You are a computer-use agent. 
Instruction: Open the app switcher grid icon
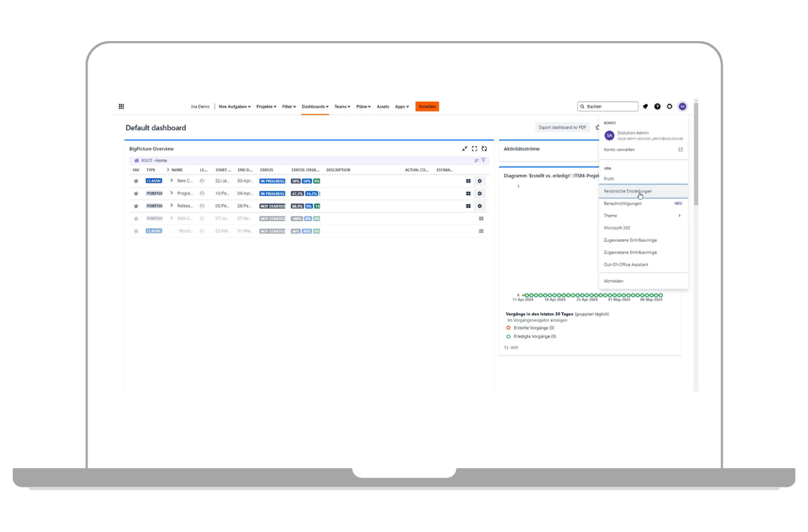121,106
